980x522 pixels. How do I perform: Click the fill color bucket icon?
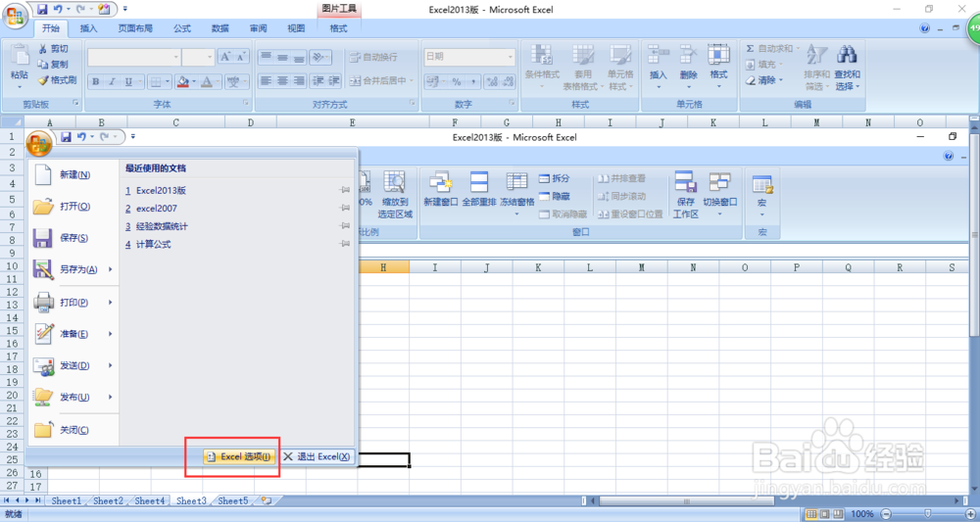[x=182, y=82]
